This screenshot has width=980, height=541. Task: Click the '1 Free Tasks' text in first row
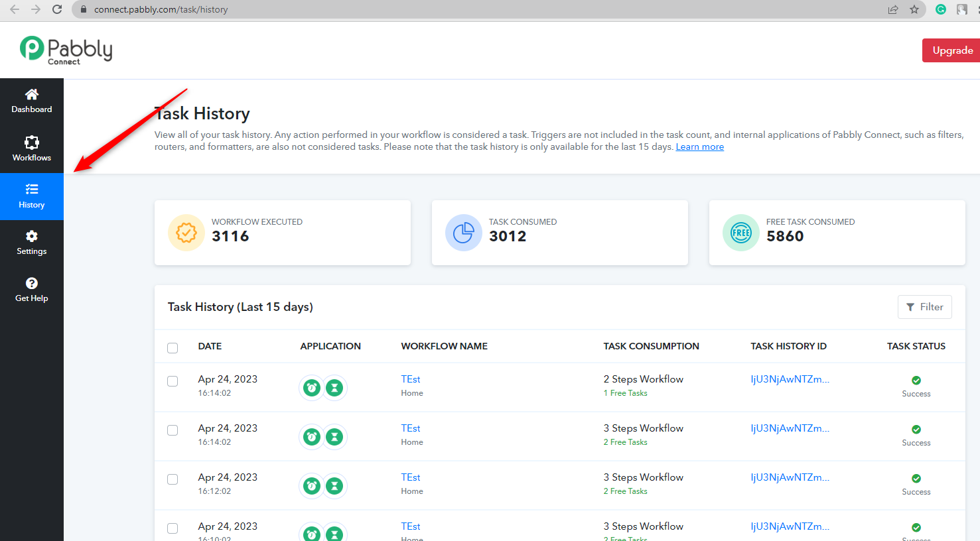pyautogui.click(x=625, y=393)
